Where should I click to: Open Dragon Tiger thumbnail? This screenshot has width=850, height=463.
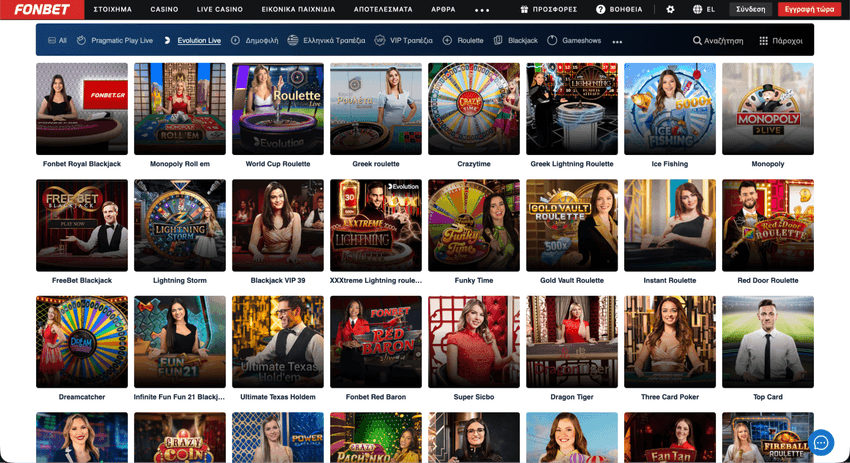coord(572,342)
